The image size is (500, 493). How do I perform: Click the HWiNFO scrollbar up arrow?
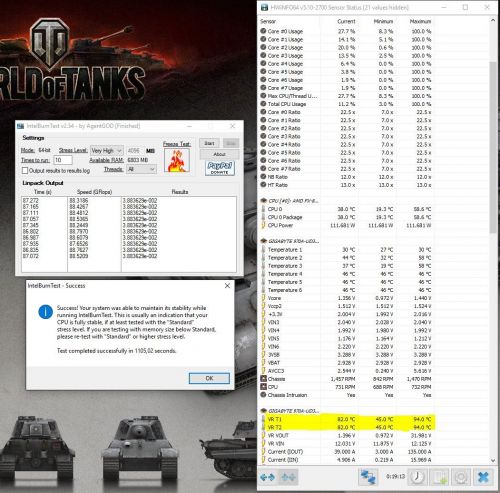pos(493,20)
